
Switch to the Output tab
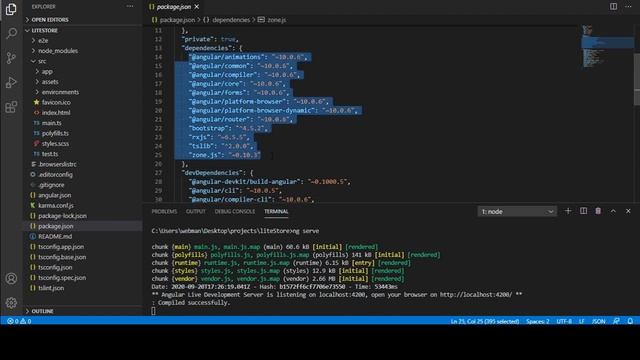[196, 211]
